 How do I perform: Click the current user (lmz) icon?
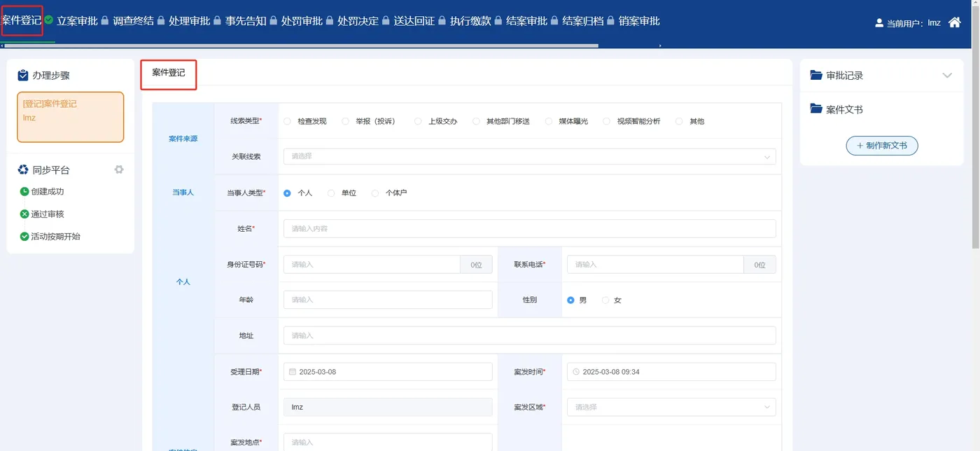[x=879, y=22]
